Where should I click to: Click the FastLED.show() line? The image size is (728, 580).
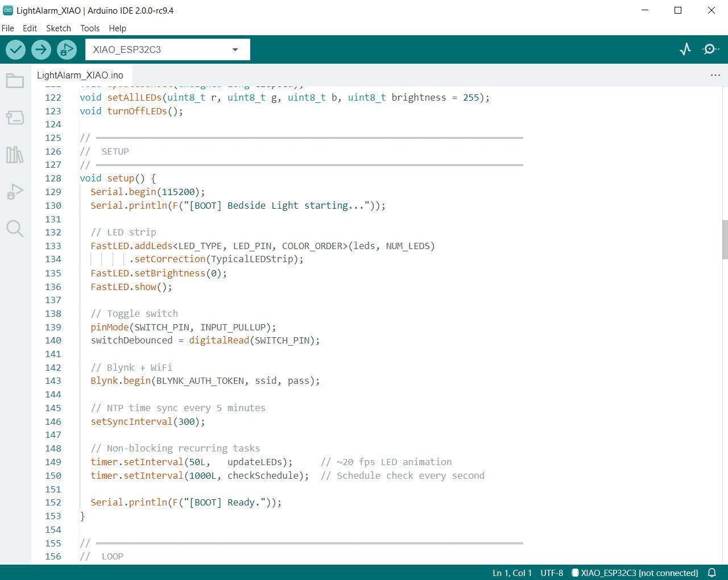point(131,287)
